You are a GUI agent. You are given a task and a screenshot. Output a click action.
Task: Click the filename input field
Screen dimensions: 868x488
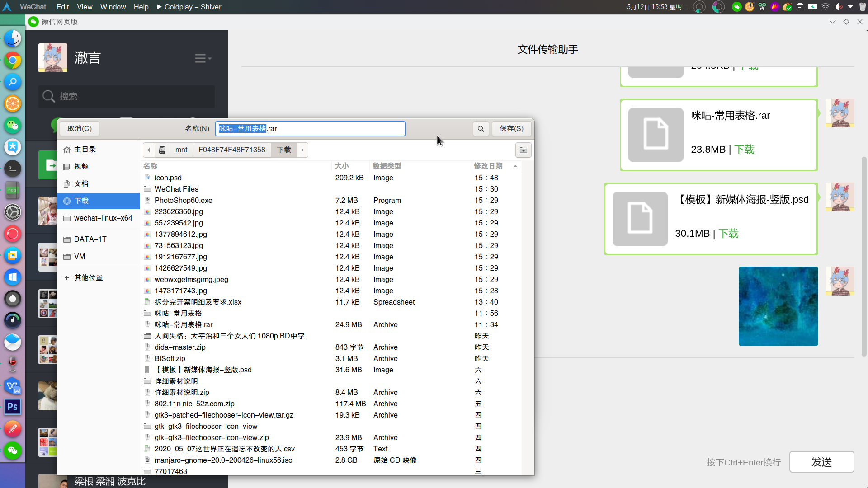point(310,129)
